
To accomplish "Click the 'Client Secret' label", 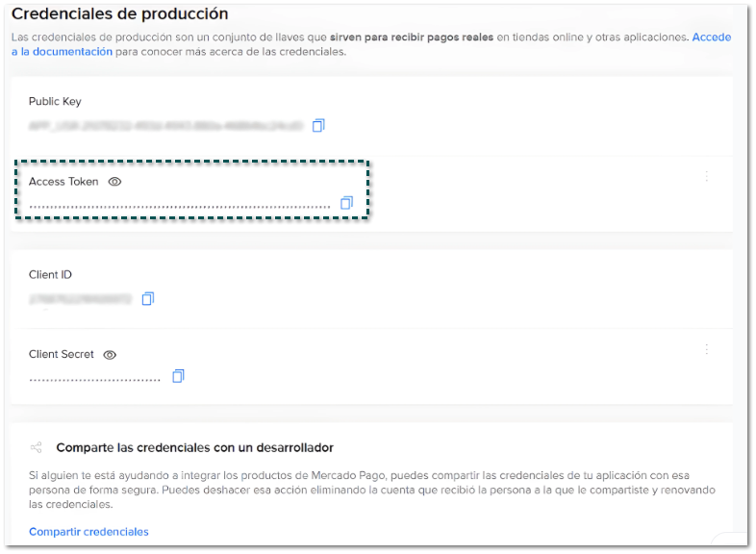I will 62,355.
